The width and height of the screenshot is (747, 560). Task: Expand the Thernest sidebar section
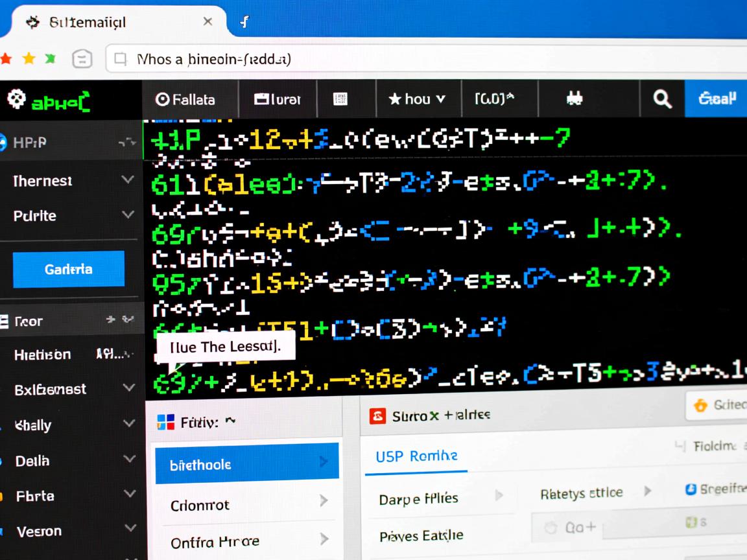128,180
